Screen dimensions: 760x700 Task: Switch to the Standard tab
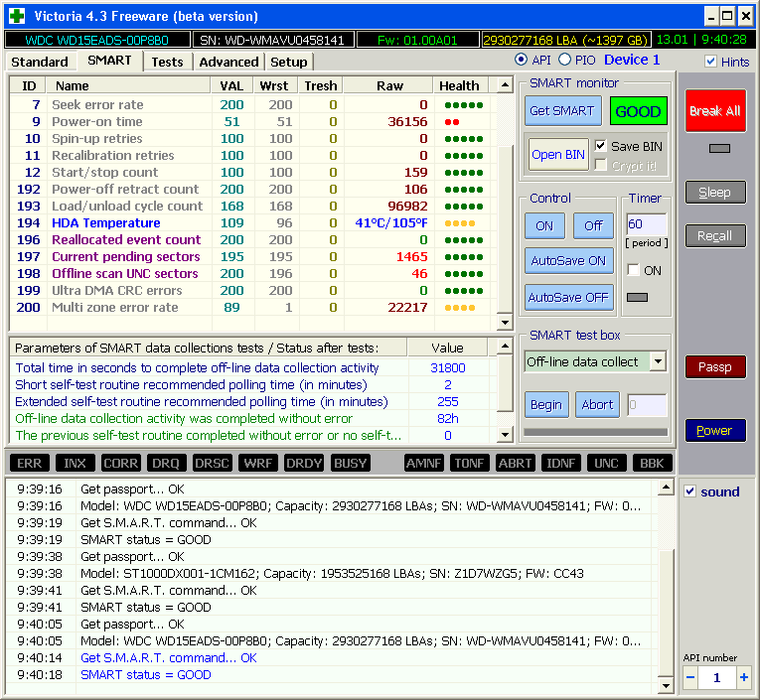pos(40,62)
